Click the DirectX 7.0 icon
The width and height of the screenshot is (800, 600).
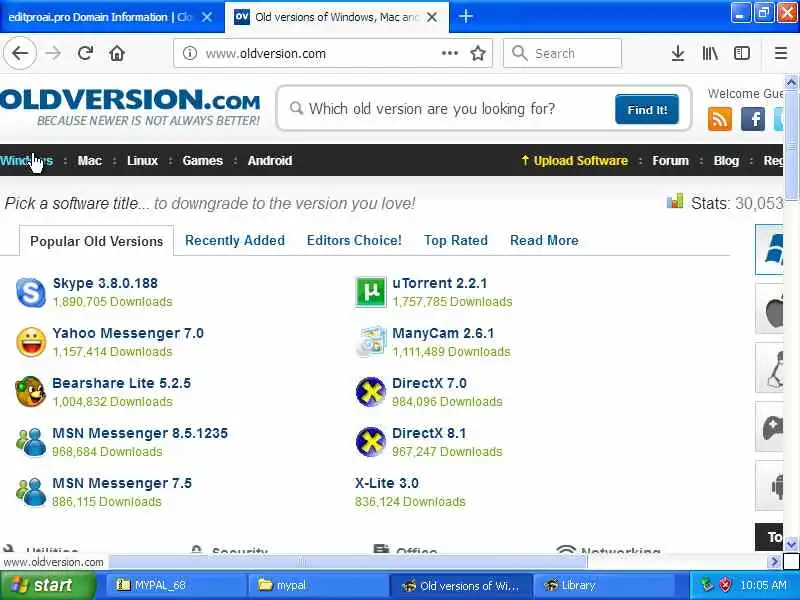pos(370,392)
